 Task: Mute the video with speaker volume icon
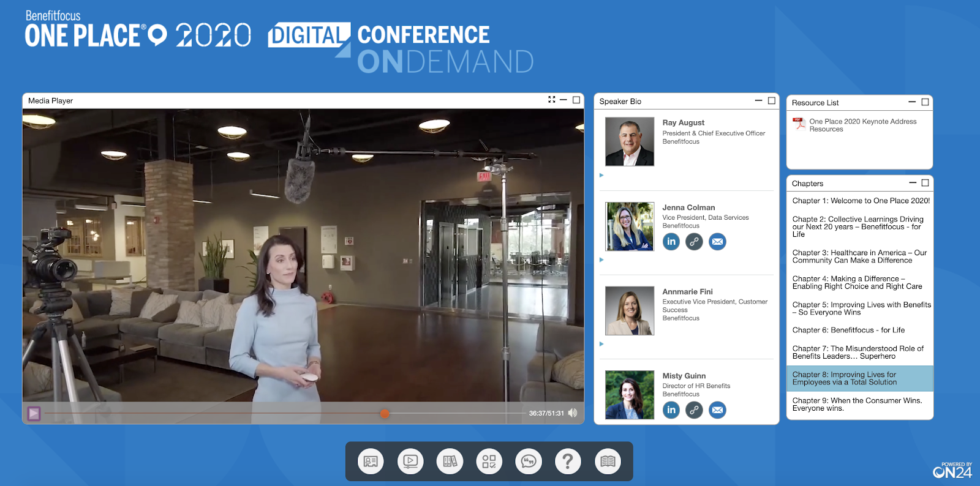tap(573, 413)
